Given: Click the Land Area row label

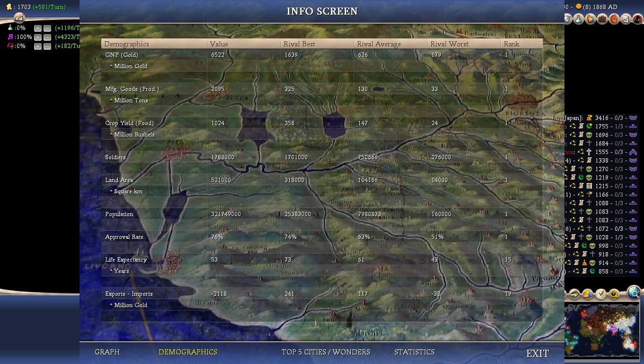Looking at the screenshot, I should tap(119, 180).
